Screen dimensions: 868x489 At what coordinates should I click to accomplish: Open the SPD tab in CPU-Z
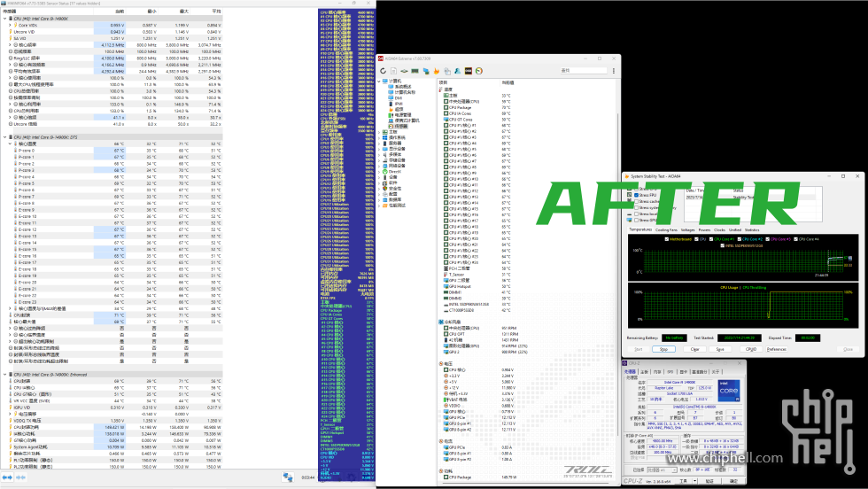click(670, 371)
